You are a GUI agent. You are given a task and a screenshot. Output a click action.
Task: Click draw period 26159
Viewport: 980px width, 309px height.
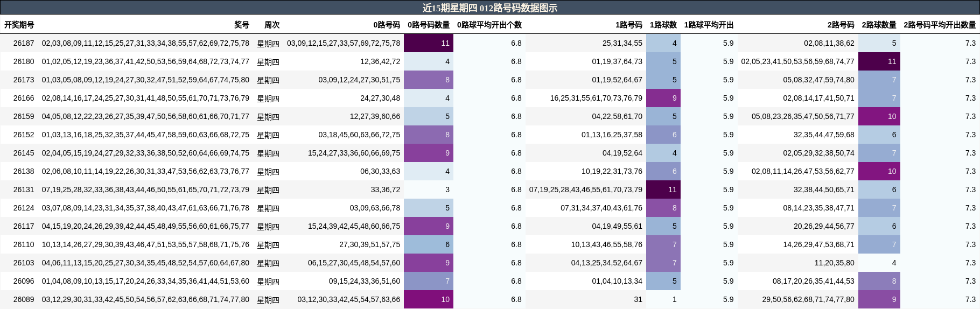tap(24, 116)
